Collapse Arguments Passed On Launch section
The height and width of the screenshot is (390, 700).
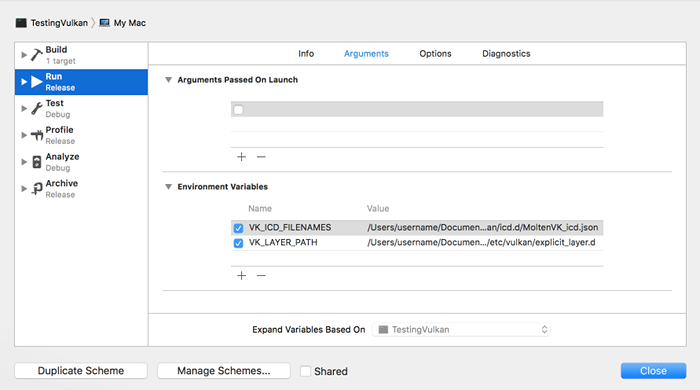pos(168,80)
